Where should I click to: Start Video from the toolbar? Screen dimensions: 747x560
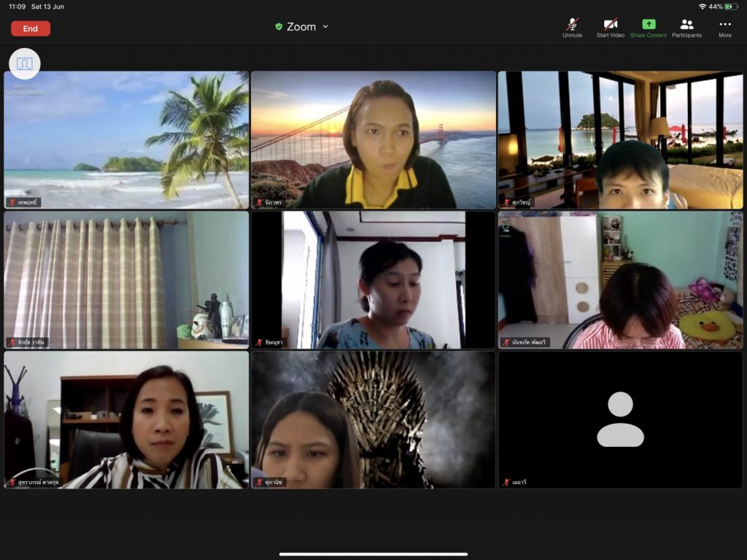(x=611, y=28)
